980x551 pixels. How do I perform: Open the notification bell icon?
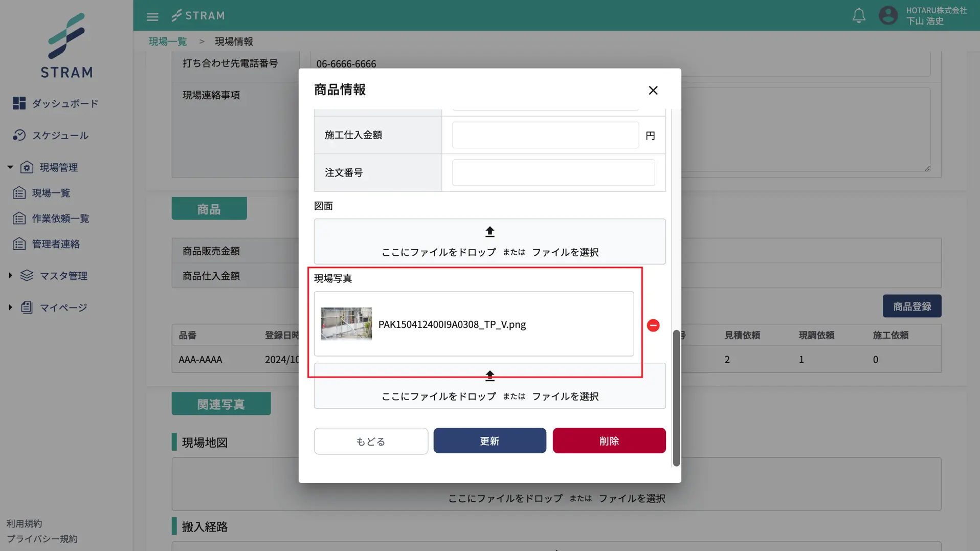coord(859,15)
